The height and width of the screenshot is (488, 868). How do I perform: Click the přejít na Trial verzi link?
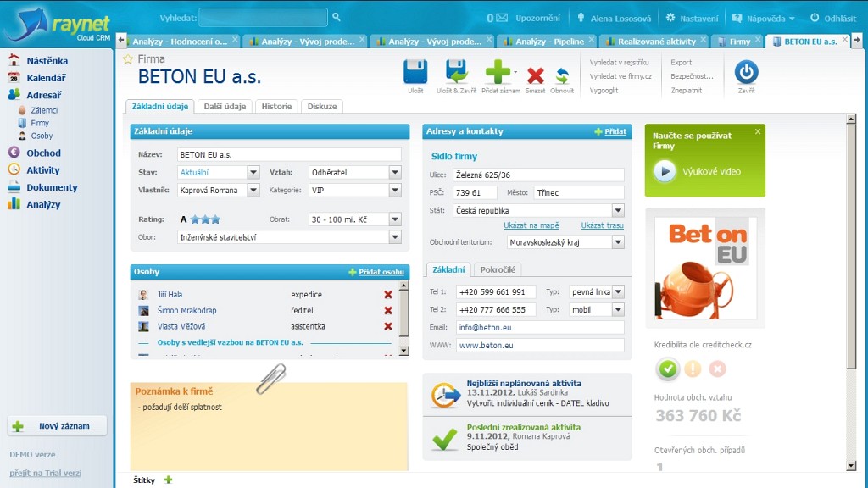point(46,473)
